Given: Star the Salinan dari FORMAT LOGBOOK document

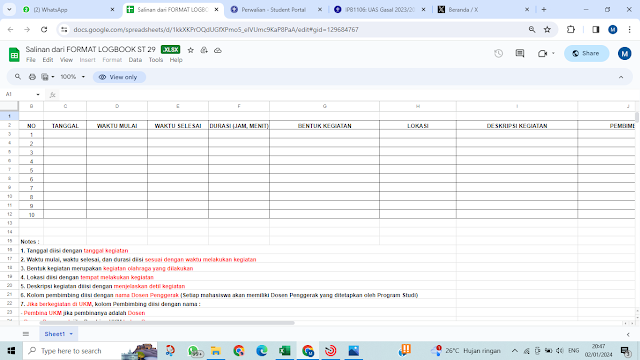Looking at the screenshot, I should pos(191,50).
